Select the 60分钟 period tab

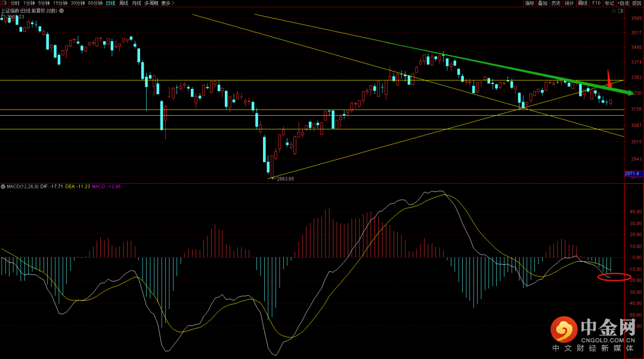click(95, 3)
